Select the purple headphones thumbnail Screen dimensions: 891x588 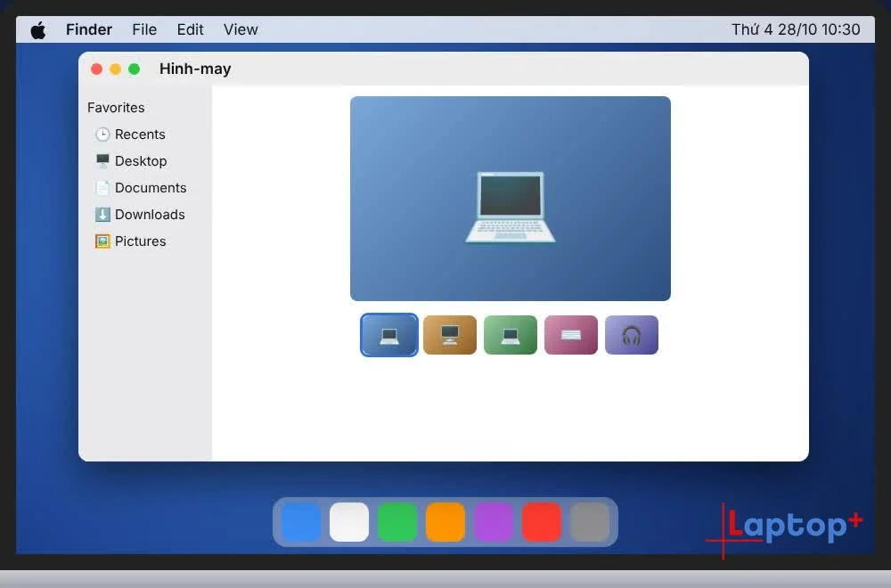tap(632, 335)
